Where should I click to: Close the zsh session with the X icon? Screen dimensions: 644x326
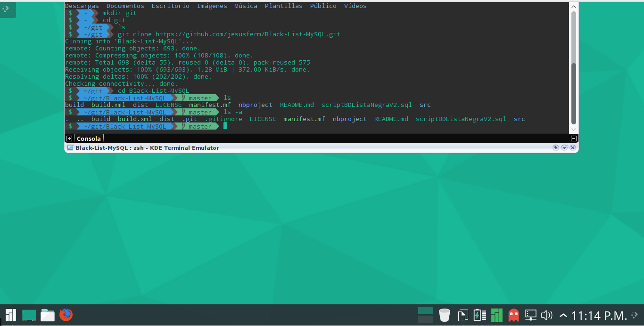click(573, 147)
